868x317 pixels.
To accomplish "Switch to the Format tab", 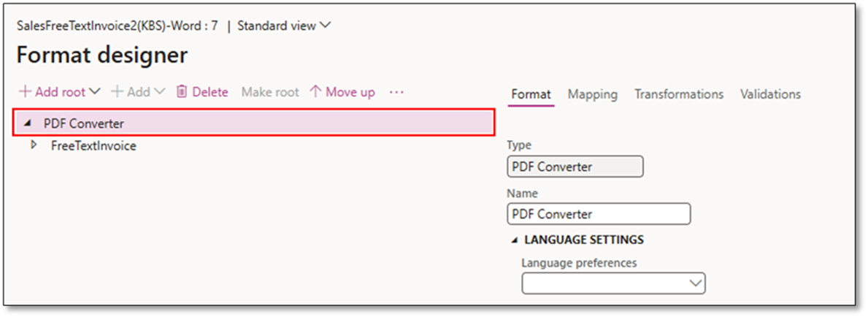I will pos(531,94).
